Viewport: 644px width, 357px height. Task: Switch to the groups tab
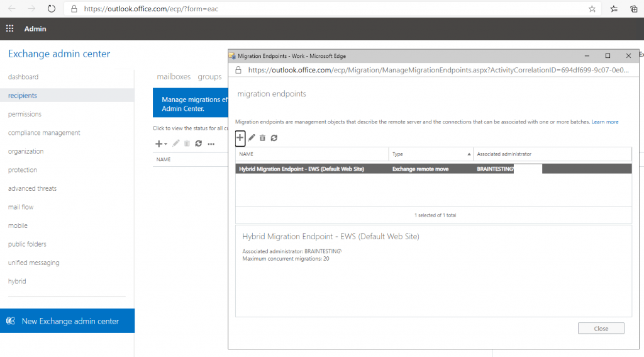209,77
